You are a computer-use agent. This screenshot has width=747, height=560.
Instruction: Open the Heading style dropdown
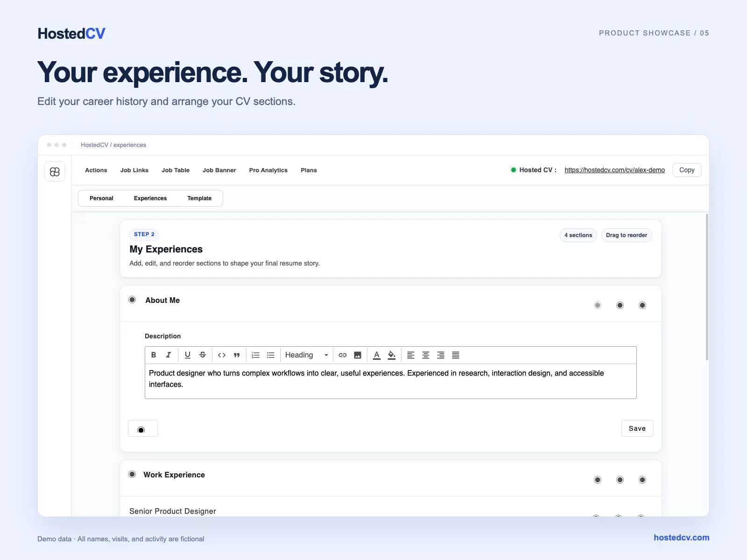click(x=307, y=355)
